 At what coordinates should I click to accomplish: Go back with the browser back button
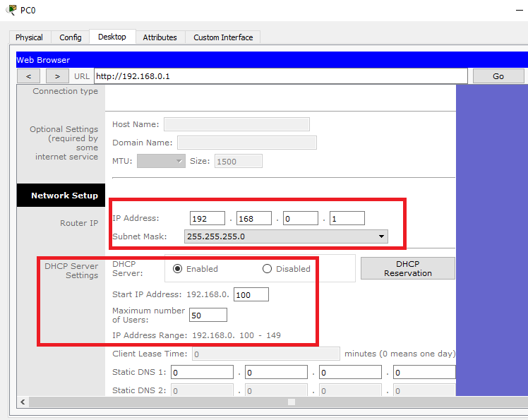pos(29,76)
